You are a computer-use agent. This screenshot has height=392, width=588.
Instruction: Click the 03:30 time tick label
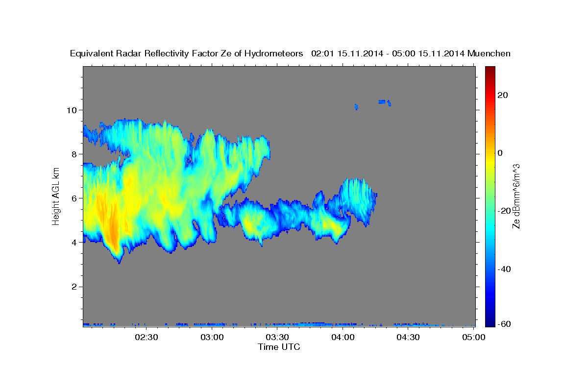coord(277,337)
